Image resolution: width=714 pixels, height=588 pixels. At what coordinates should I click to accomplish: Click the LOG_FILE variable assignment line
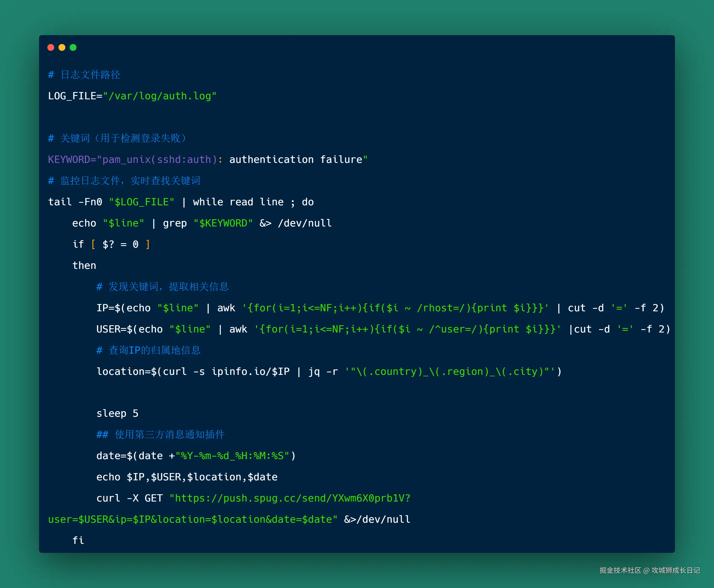[74, 96]
